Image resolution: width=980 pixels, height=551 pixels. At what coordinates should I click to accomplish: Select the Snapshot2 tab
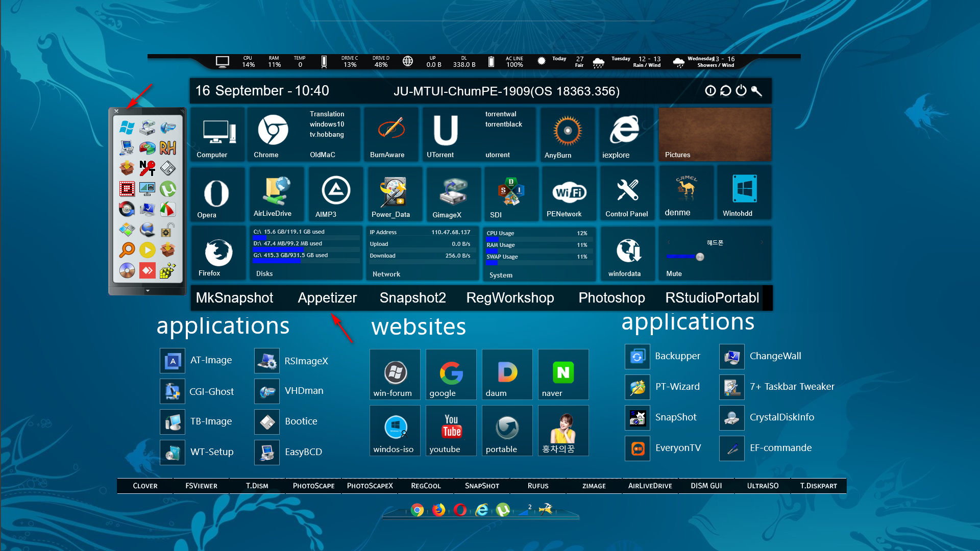tap(412, 297)
